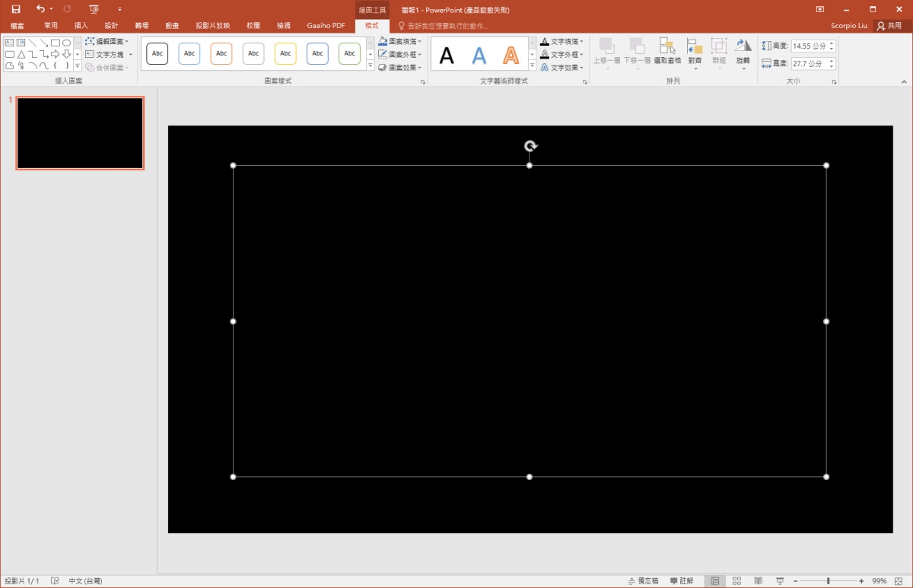The image size is (913, 588).
Task: Click the Save icon in quick access toolbar
Action: [x=15, y=9]
